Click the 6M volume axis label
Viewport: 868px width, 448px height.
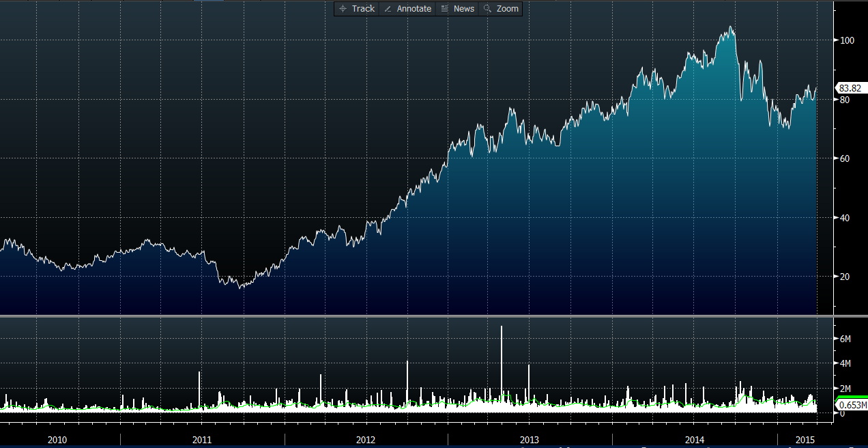pos(845,339)
